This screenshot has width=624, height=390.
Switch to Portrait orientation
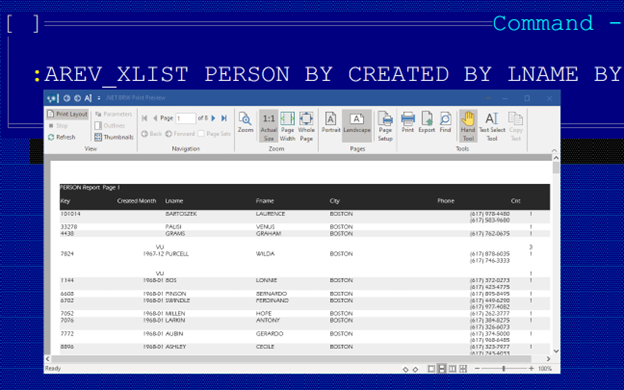pos(331,123)
